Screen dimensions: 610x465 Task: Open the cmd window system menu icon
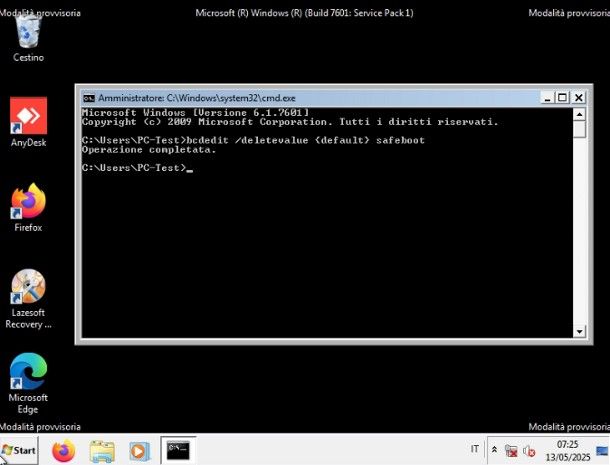coord(89,98)
